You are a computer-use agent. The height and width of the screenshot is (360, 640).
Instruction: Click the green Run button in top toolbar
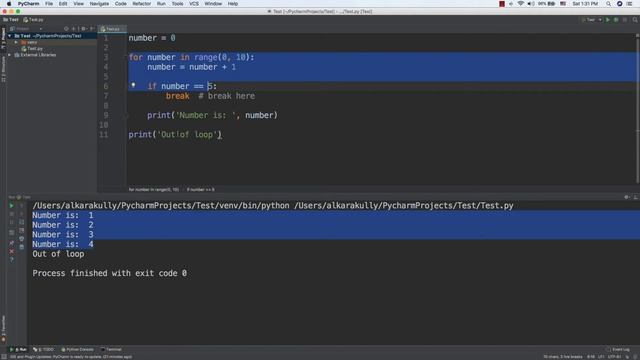(x=608, y=20)
